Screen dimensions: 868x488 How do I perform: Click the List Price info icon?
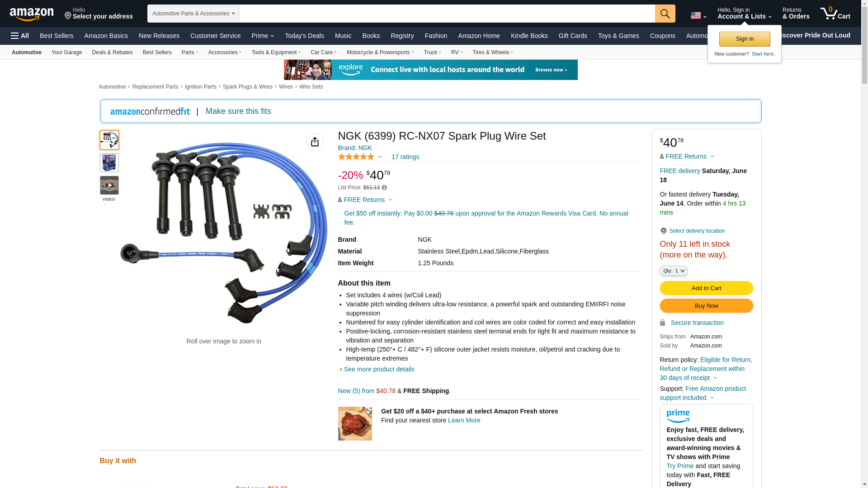(384, 188)
